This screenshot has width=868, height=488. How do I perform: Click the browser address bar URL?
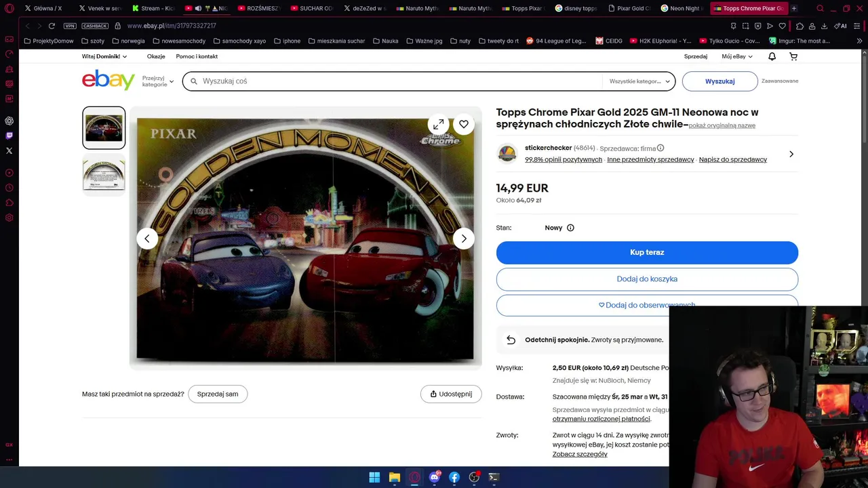pos(172,26)
